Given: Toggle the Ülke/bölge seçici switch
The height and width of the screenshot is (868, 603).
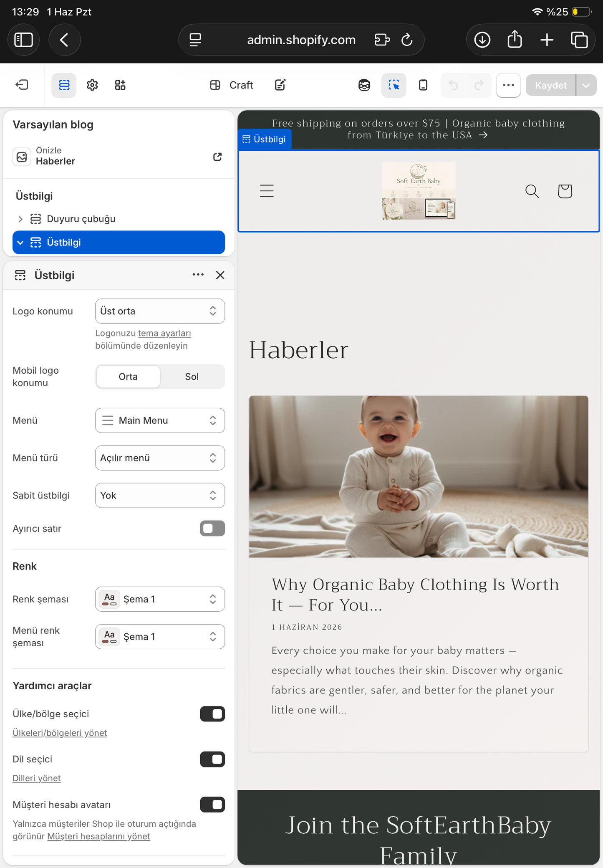Looking at the screenshot, I should (212, 714).
